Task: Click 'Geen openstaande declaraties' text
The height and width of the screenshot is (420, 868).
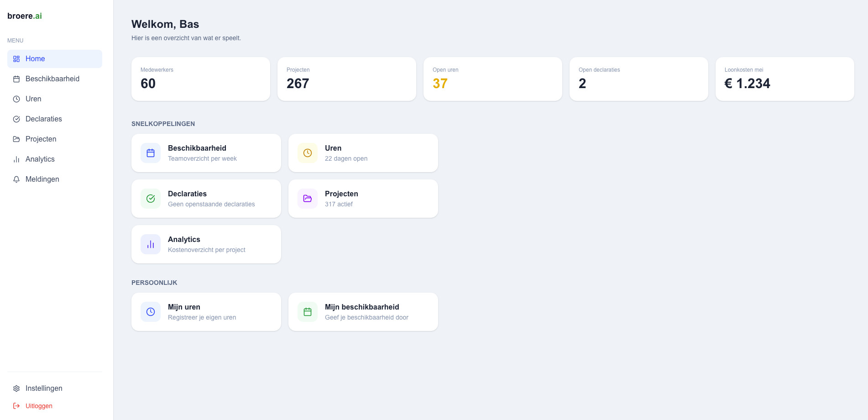Action: (x=211, y=204)
